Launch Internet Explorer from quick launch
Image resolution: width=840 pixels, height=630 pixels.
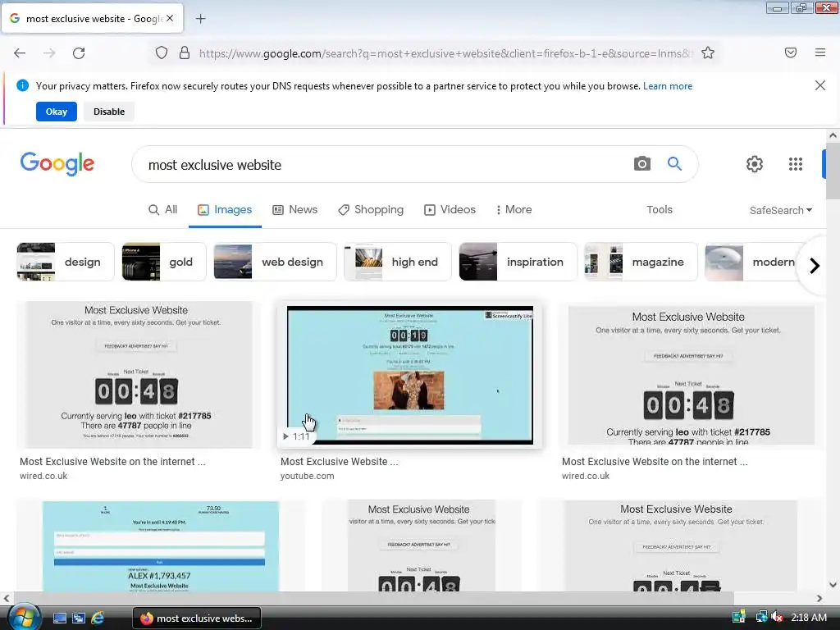coord(98,618)
